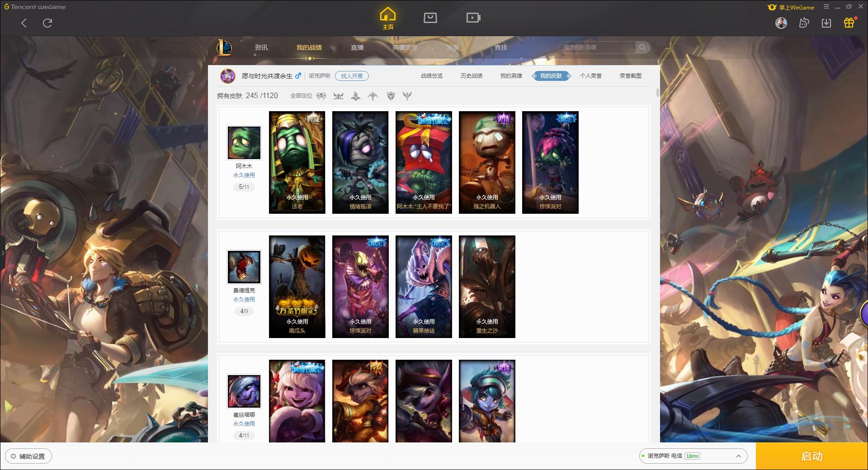Viewport: 868px width, 470px height.
Task: Click the 费德提克 champion portrait
Action: [244, 267]
